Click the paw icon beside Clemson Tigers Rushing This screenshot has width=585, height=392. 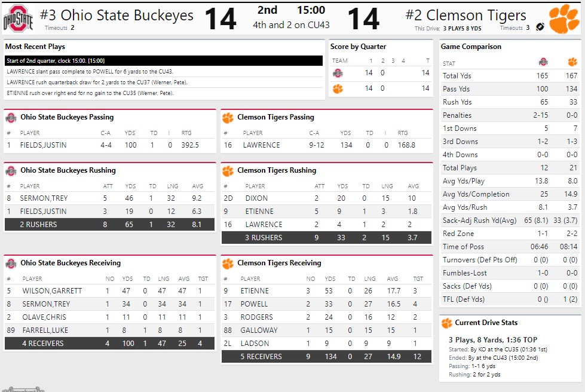point(228,171)
